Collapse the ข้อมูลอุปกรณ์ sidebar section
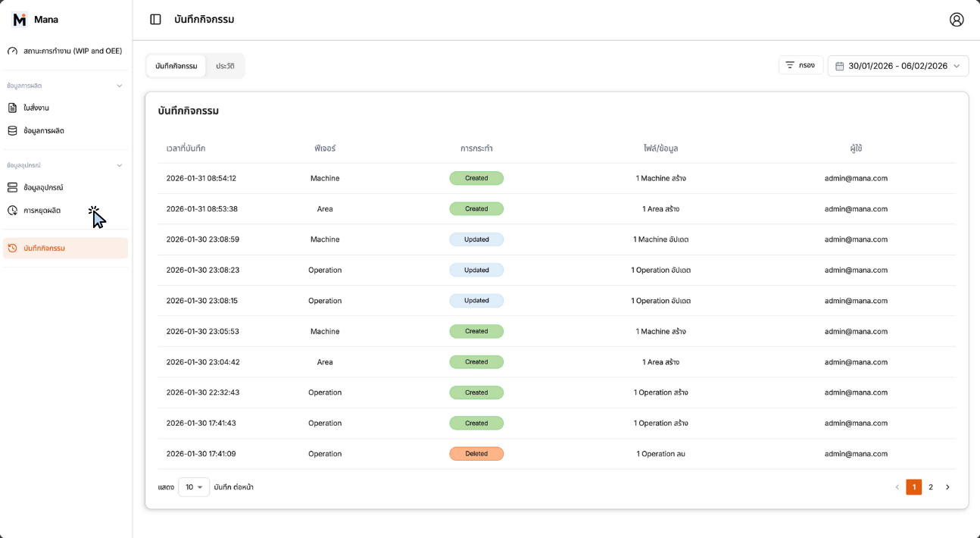Image resolution: width=980 pixels, height=538 pixels. point(119,164)
